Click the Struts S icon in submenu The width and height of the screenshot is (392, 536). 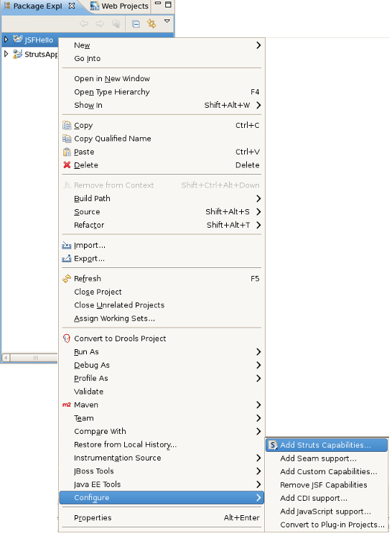pos(273,445)
